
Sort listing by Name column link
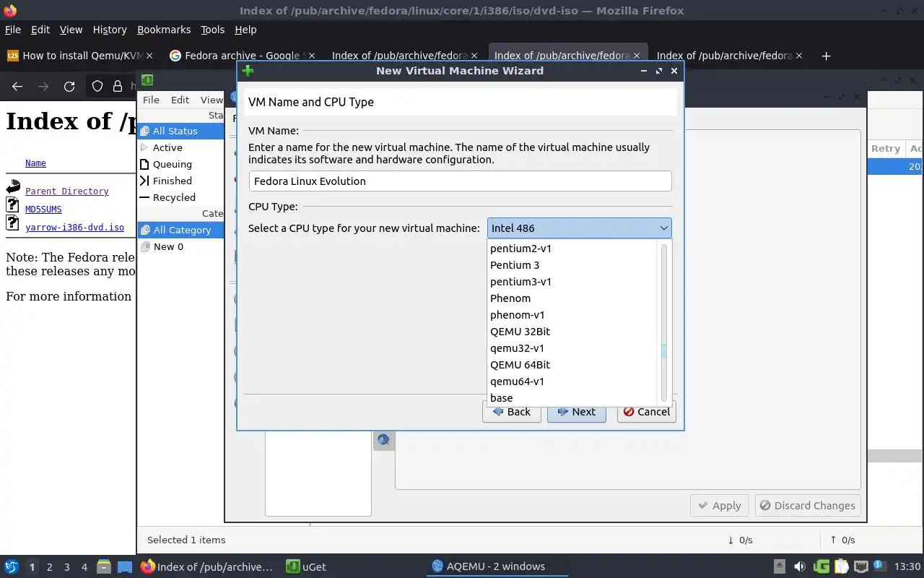pyautogui.click(x=35, y=163)
